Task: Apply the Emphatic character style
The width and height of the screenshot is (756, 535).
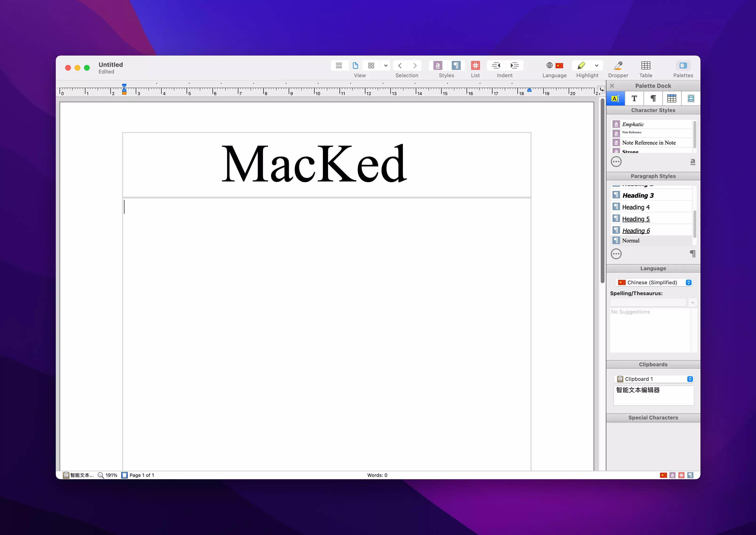Action: pyautogui.click(x=632, y=124)
